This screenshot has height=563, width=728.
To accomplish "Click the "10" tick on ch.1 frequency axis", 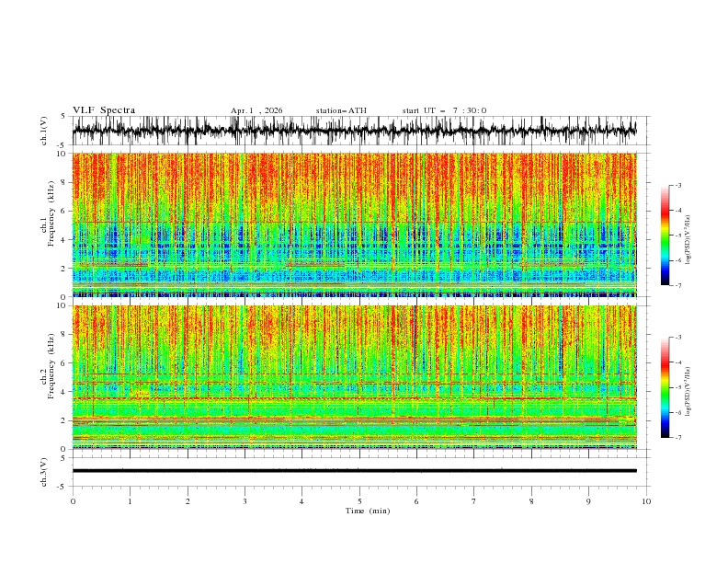I will tap(63, 154).
